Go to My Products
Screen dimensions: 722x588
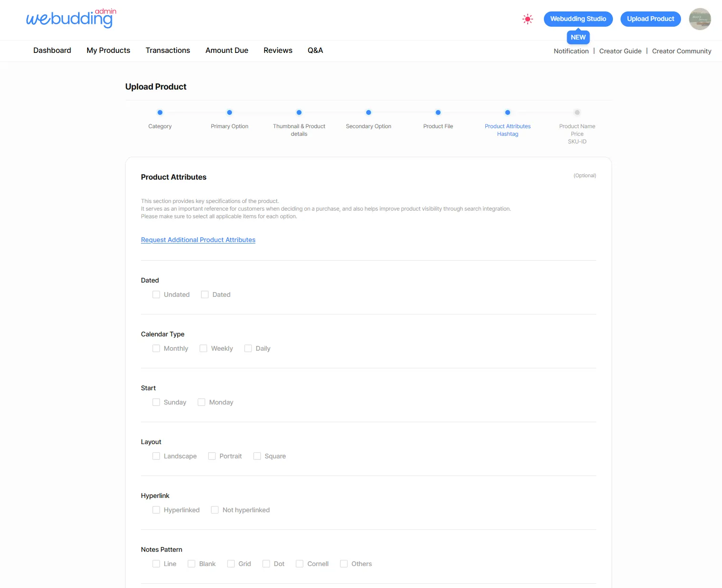coord(109,51)
